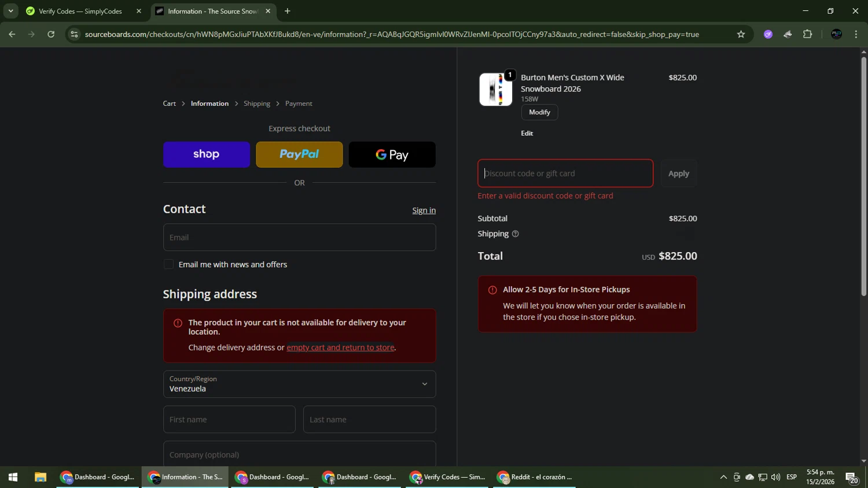Viewport: 868px width, 488px height.
Task: Open the Windows Start menu
Action: click(13, 477)
